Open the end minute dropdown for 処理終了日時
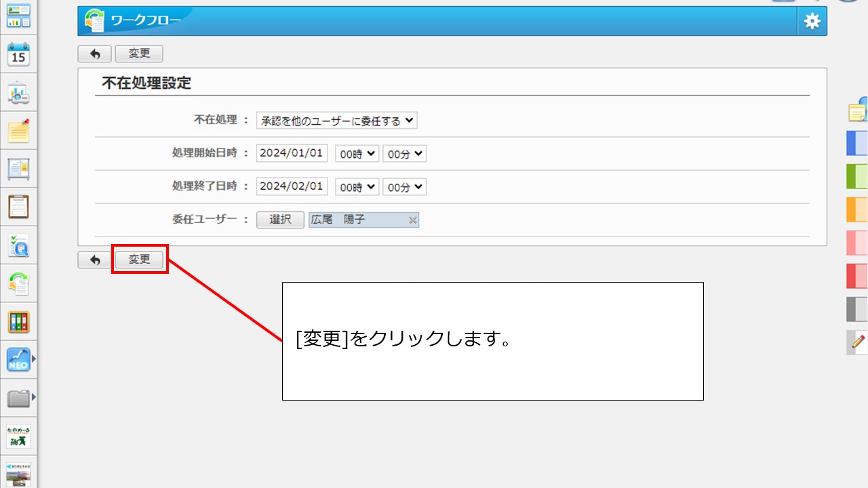The image size is (868, 488). [404, 186]
